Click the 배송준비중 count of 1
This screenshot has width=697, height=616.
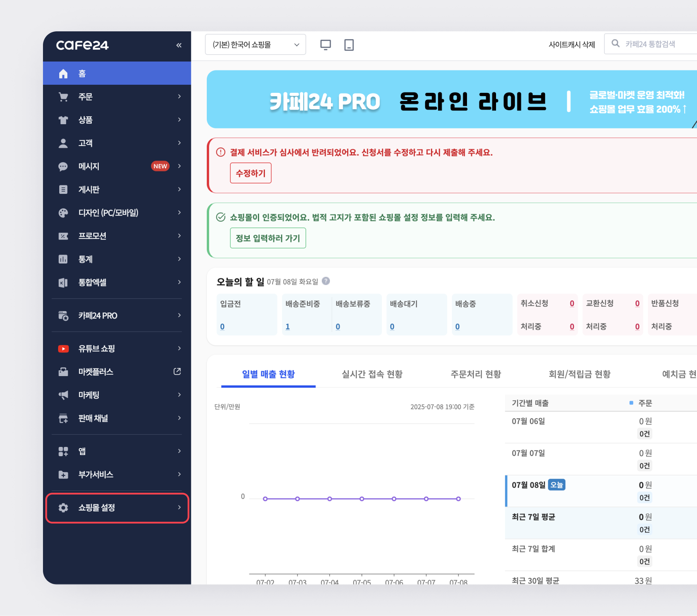288,327
